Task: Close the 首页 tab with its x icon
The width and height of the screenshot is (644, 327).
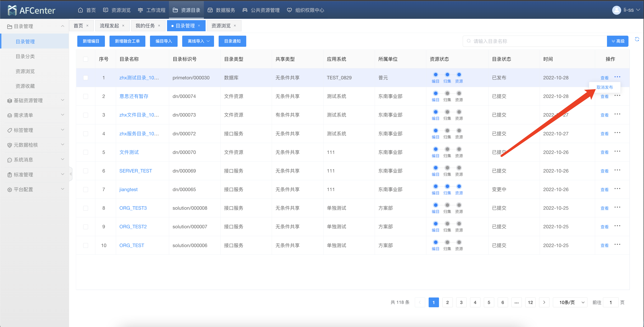Action: [87, 26]
